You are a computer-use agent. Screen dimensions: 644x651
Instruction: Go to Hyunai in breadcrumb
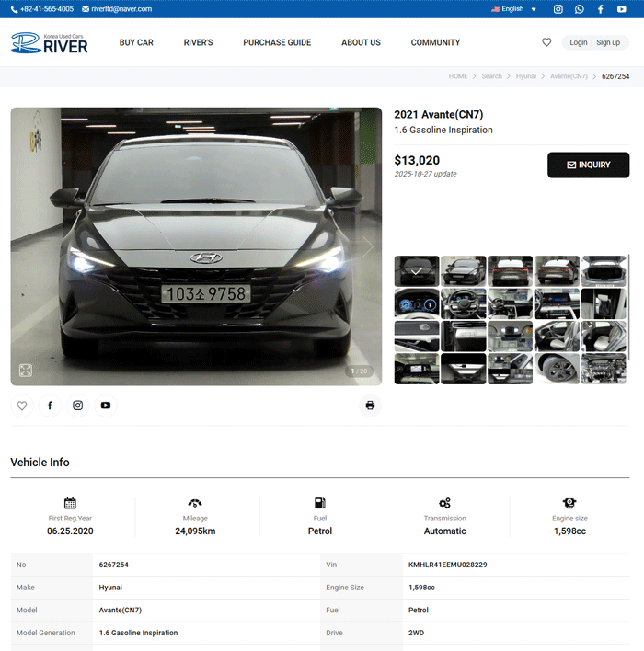[x=525, y=76]
